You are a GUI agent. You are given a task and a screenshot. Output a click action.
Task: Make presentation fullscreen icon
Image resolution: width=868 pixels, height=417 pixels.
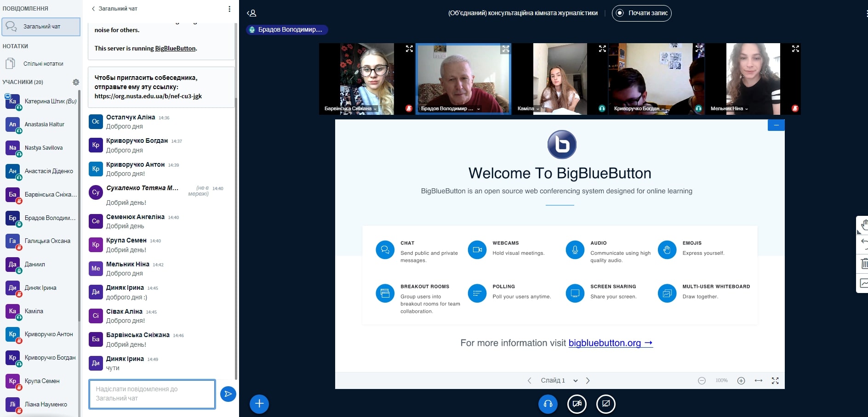775,380
